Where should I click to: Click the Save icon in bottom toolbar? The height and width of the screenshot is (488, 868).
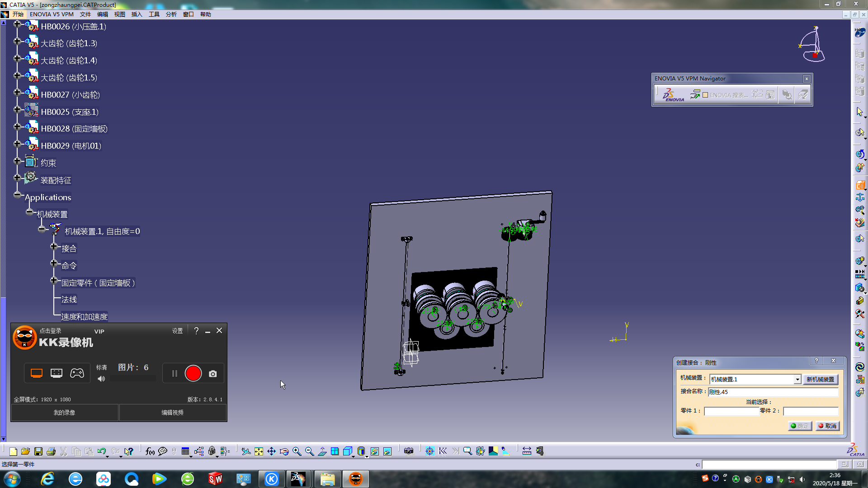point(38,451)
